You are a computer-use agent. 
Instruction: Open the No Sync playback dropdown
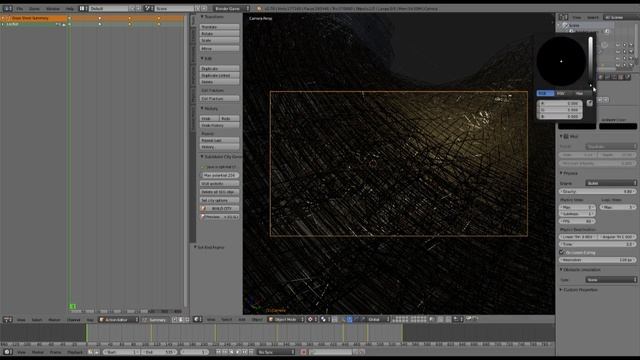pos(276,352)
